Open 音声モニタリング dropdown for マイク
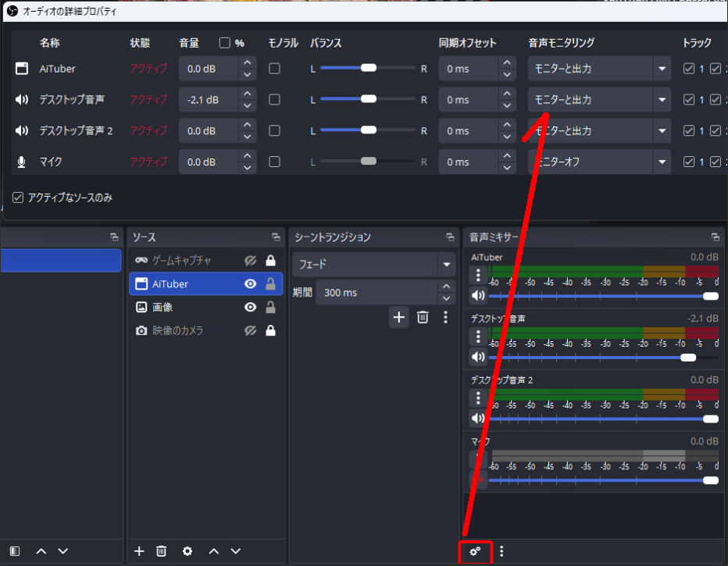 [599, 162]
